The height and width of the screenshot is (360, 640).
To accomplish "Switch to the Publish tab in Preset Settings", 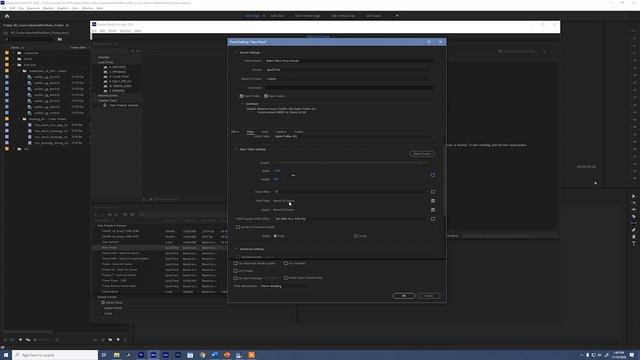I will [298, 132].
